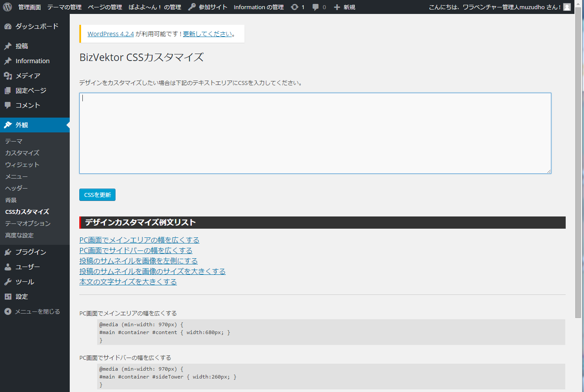
Task: Collapse the menu with the arrow icon
Action: pyautogui.click(x=8, y=311)
